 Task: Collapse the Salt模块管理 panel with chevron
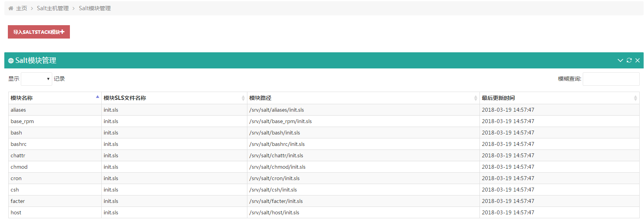(x=620, y=61)
